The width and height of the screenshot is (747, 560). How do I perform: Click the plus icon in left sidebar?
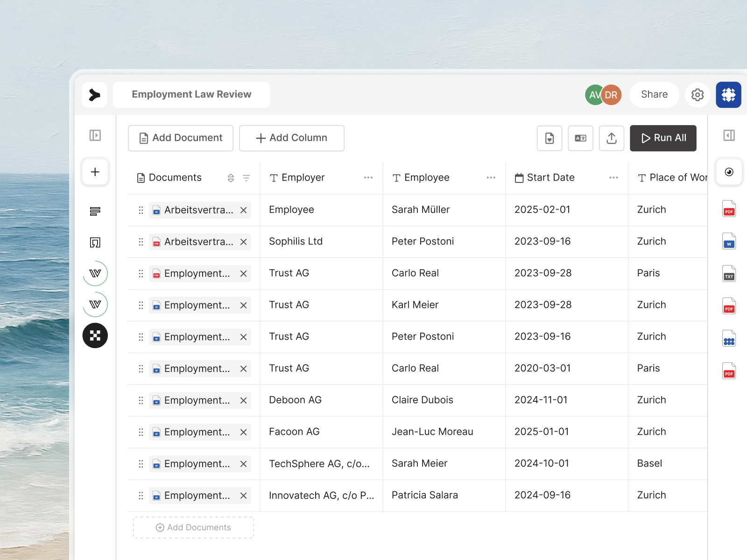point(95,172)
